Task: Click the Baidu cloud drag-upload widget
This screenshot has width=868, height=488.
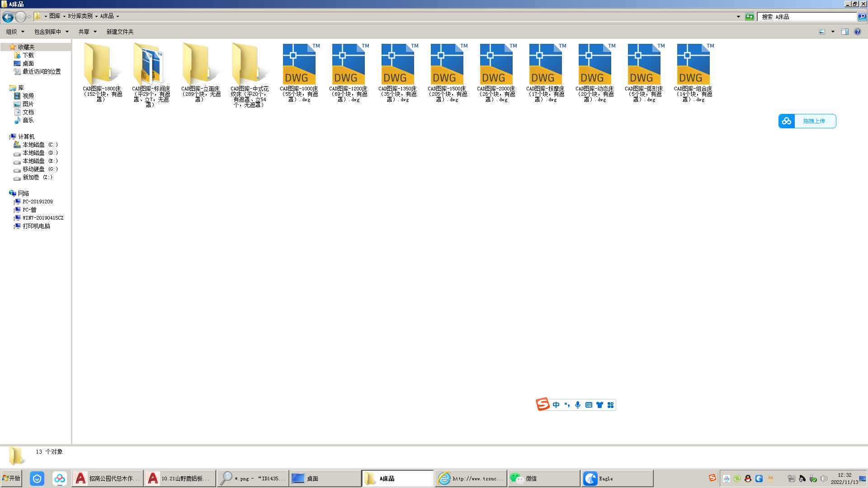Action: pos(807,121)
